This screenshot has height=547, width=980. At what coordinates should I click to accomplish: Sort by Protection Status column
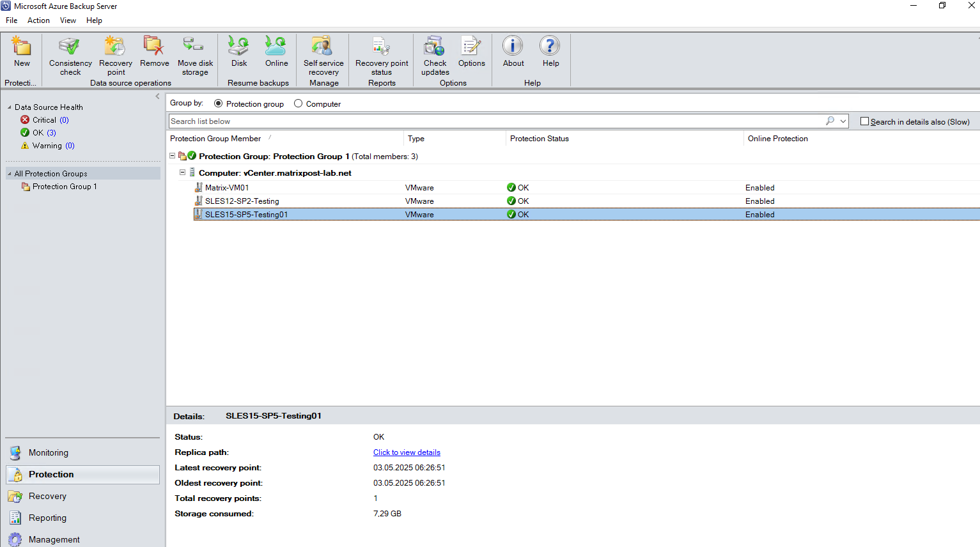(x=625, y=139)
